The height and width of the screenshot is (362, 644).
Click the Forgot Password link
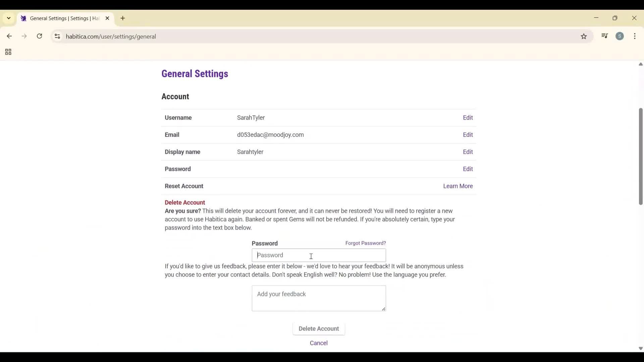pos(365,243)
